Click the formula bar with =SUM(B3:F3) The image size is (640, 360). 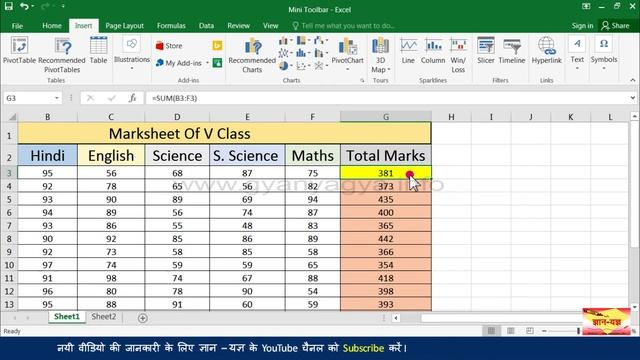pos(387,98)
